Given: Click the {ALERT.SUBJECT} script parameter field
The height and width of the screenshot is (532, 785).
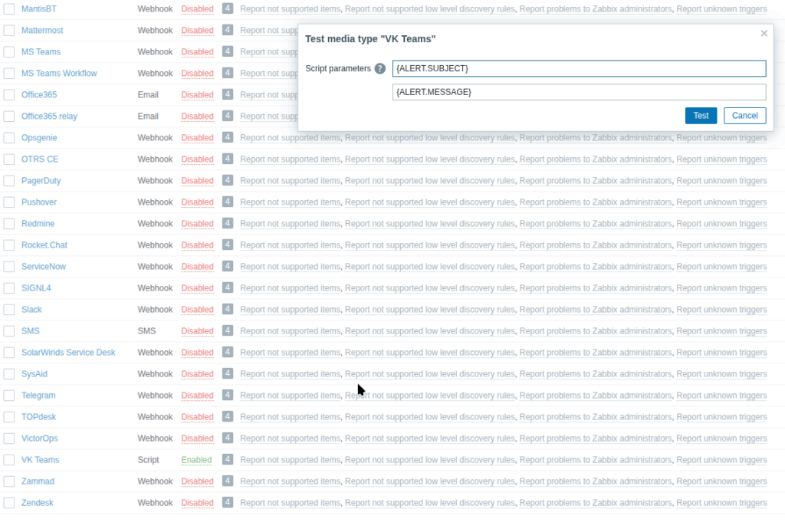Looking at the screenshot, I should 579,69.
